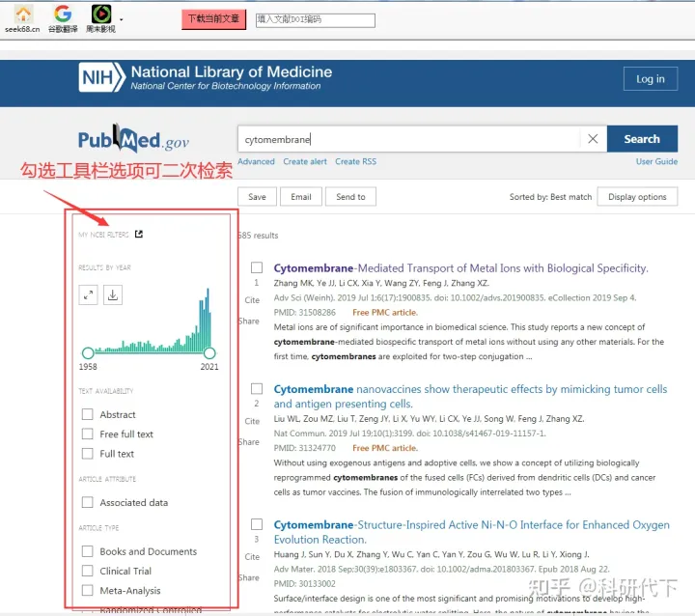Screen dimensions: 695x616
Task: Click PMID 31508286 text
Action: pos(304,313)
